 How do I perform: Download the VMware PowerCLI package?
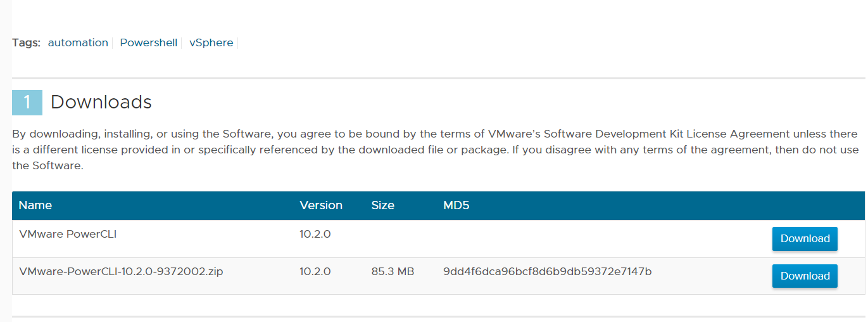(x=805, y=239)
